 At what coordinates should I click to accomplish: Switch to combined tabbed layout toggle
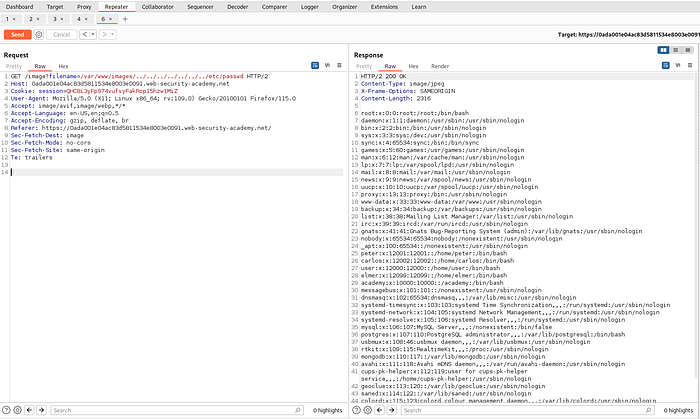pos(688,49)
